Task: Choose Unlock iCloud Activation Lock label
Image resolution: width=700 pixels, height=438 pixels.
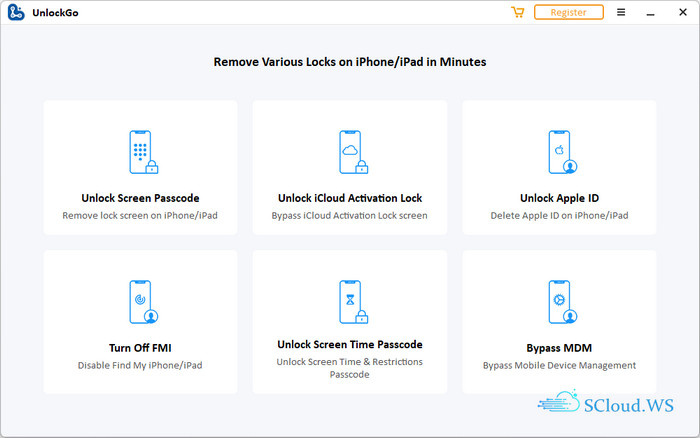Action: [350, 198]
